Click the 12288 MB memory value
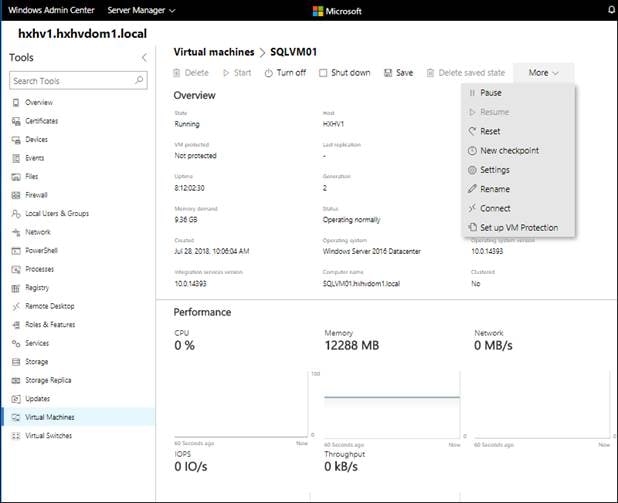 [352, 346]
